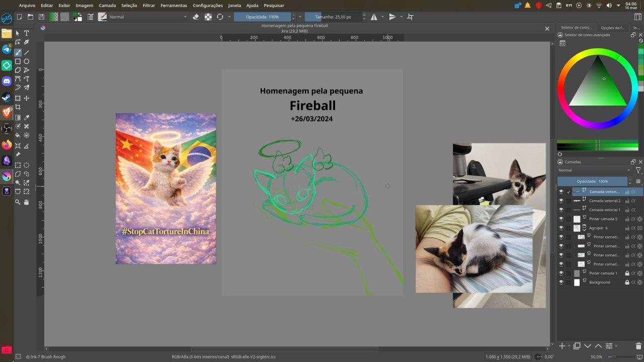Screen dimensions: 644x362
Task: Choose the Pan hand tool
Action: point(27,202)
